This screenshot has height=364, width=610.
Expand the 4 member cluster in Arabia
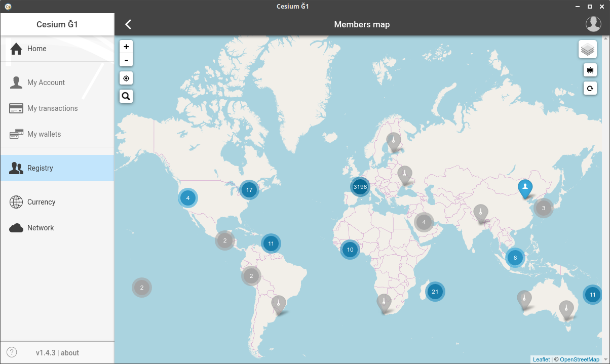[x=424, y=222]
